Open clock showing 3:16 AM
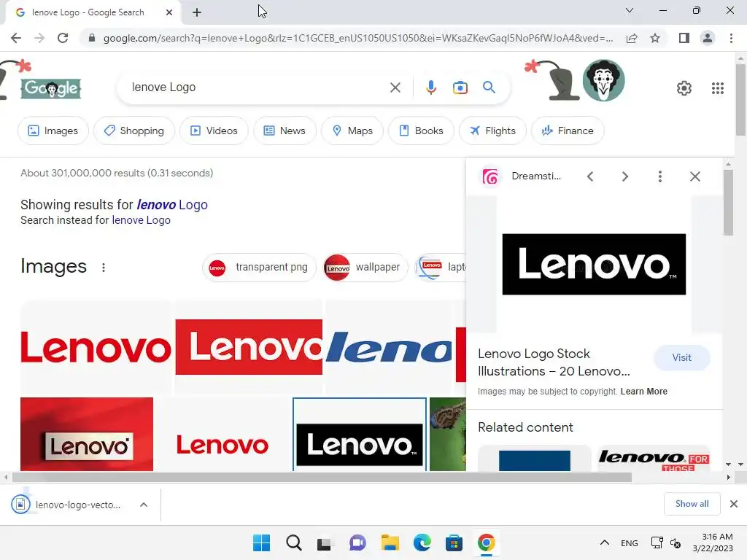 coord(713,542)
